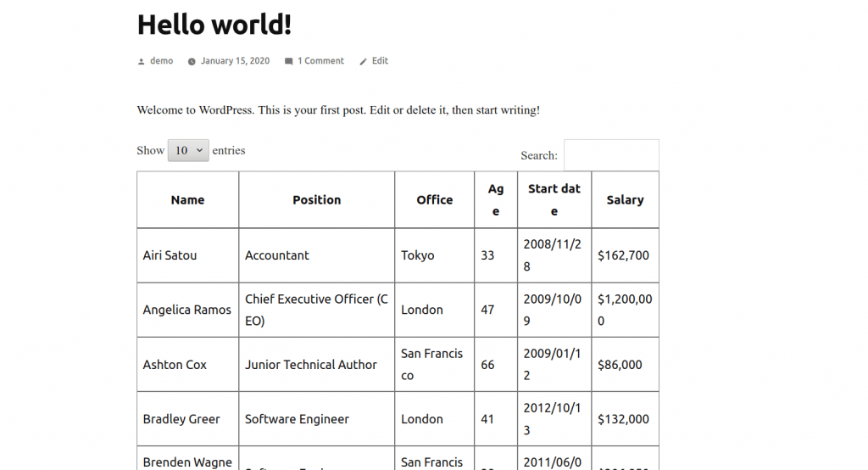Select the Angelica Ramos name cell
868x470 pixels.
[x=187, y=310]
